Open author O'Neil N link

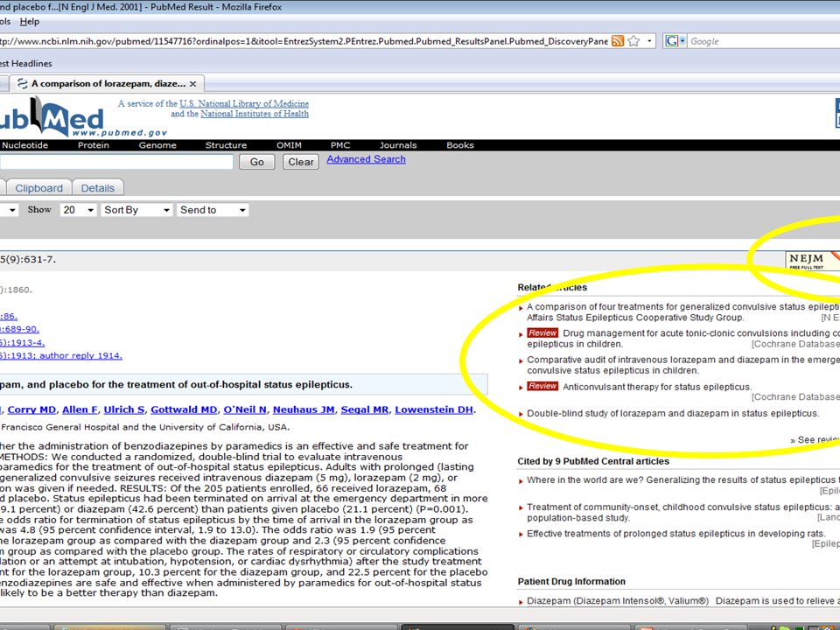[x=245, y=409]
